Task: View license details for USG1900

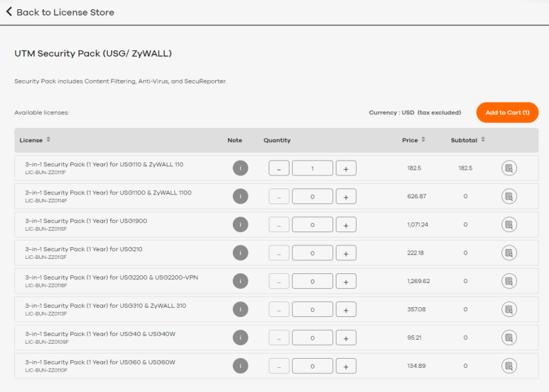Action: click(509, 224)
